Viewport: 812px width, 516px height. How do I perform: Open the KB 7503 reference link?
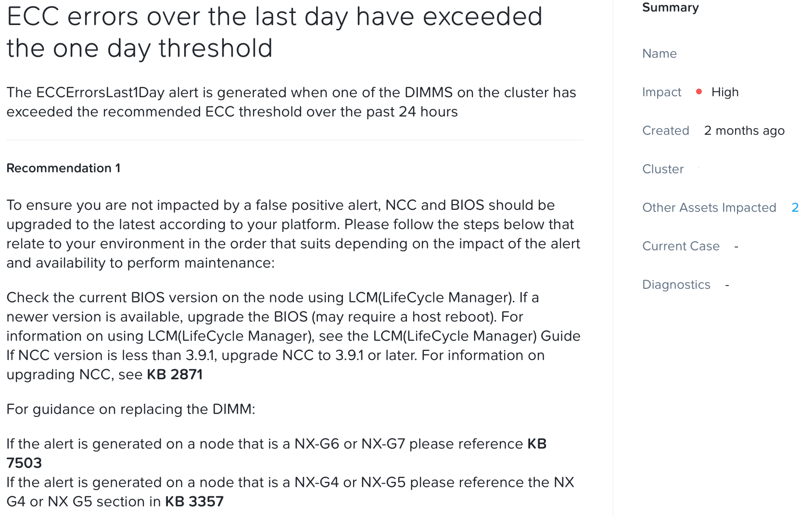tap(24, 463)
